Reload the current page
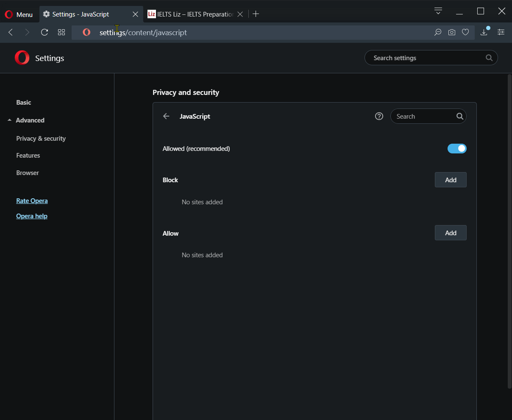512x420 pixels. pos(45,32)
